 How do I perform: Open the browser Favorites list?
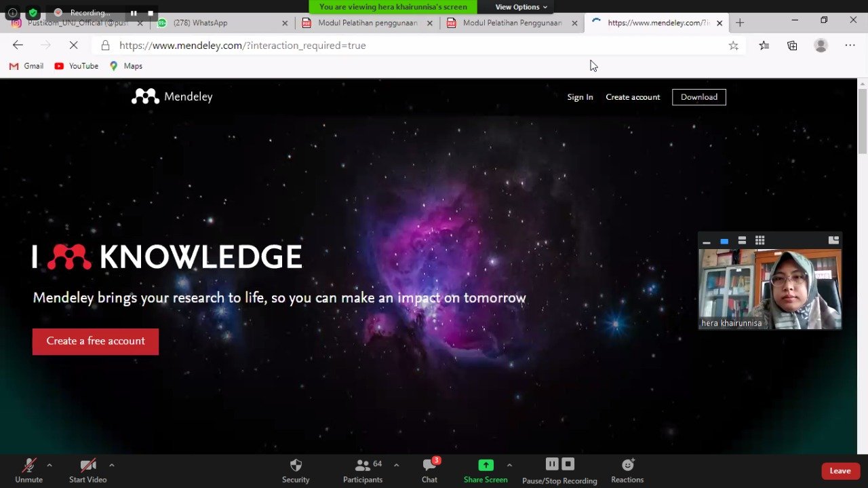coord(764,45)
